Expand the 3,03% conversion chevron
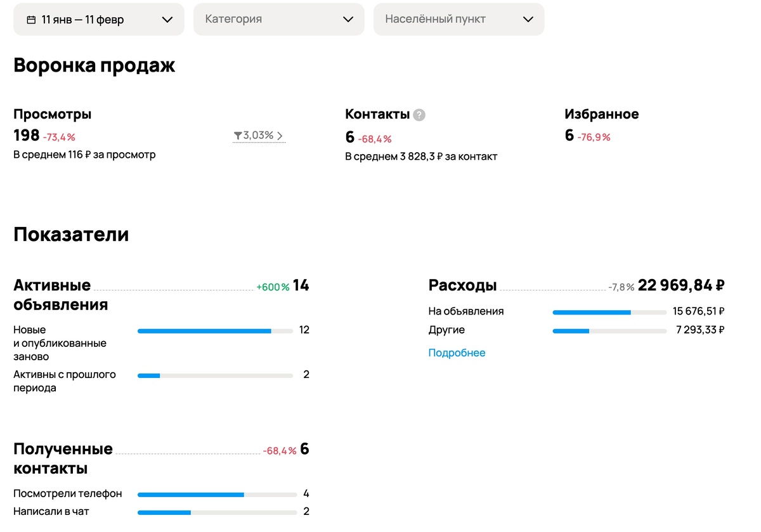Image resolution: width=761 pixels, height=532 pixels. (x=280, y=136)
